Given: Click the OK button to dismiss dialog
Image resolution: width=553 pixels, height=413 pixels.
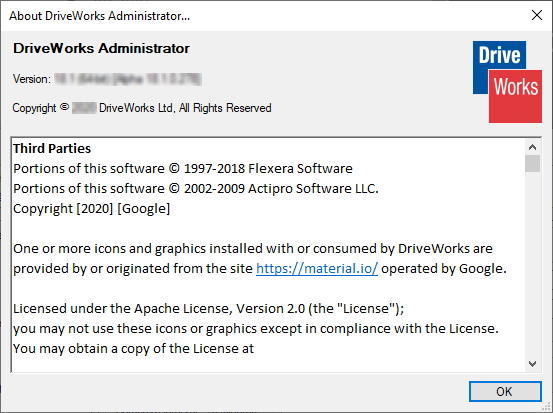Looking at the screenshot, I should tap(505, 391).
